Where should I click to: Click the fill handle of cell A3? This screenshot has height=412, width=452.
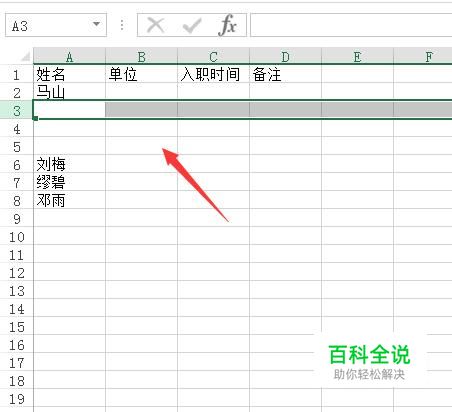[36, 118]
